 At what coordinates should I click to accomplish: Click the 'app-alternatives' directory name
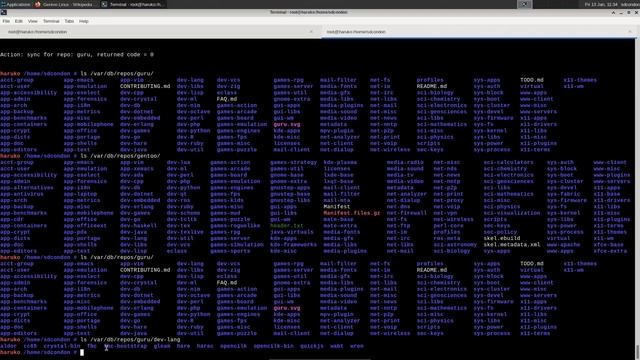[27, 188]
